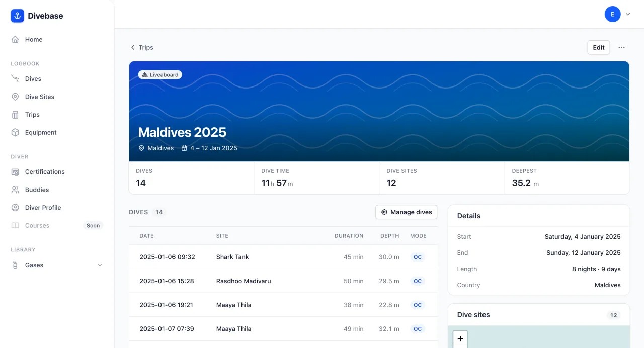
Task: Click the Sunday, 12 January 2025 end date
Action: [584, 253]
